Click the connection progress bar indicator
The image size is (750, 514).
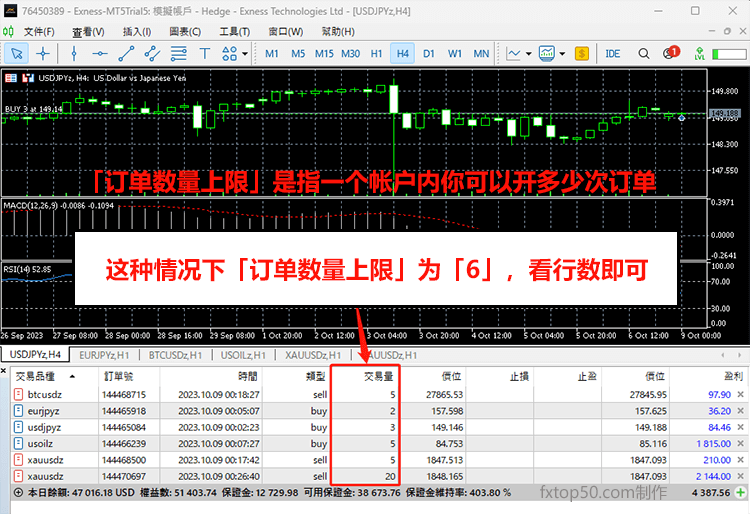729,54
